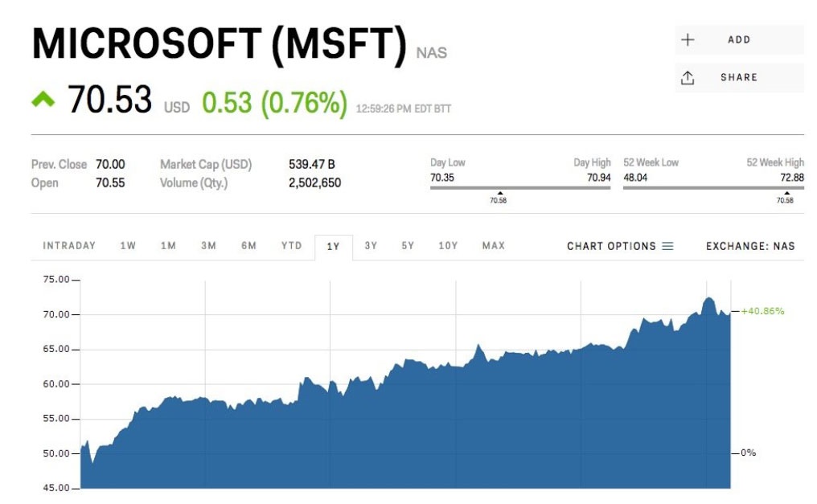Click the Chart Options hamburger icon
The width and height of the screenshot is (817, 504).
tap(667, 246)
